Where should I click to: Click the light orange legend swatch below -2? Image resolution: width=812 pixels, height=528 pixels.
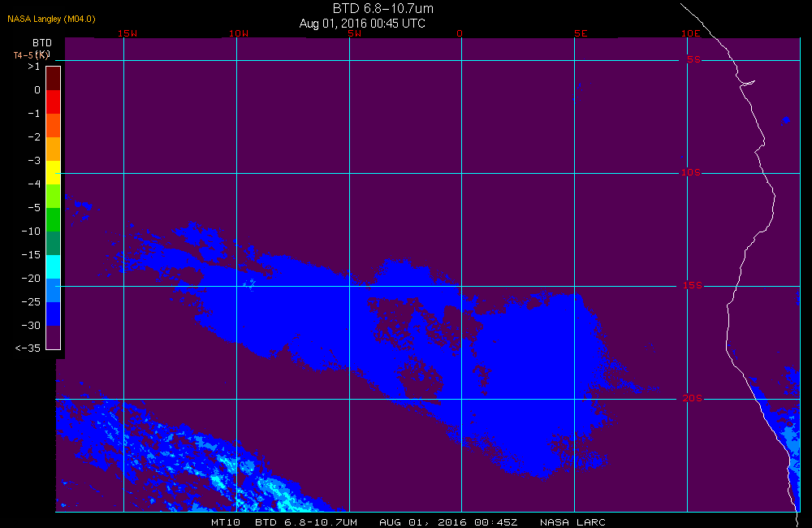pos(54,149)
